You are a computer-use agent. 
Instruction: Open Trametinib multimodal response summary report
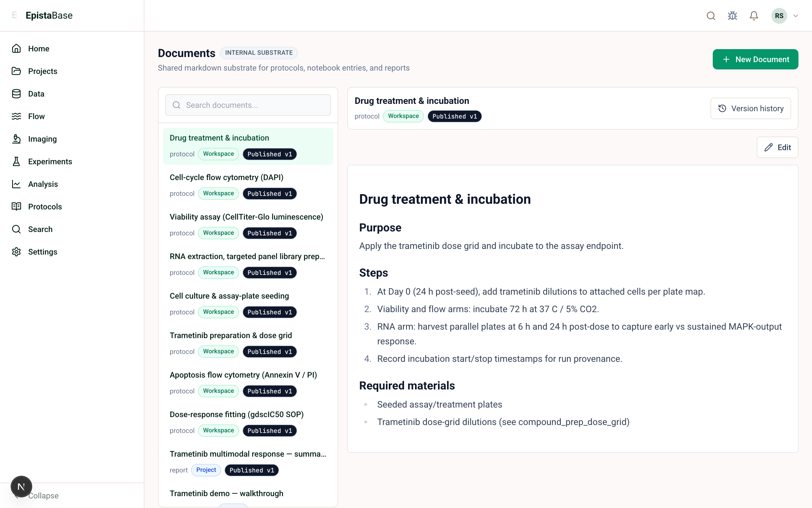tap(248, 462)
